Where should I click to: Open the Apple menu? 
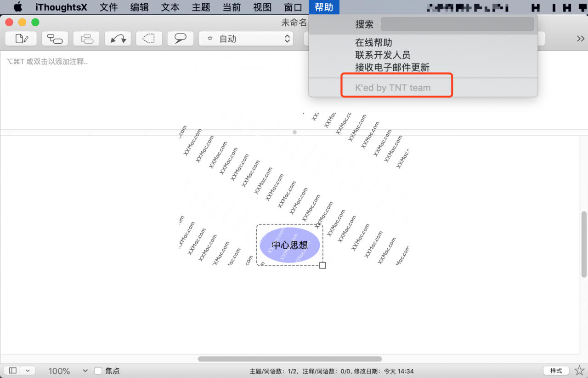pyautogui.click(x=17, y=7)
